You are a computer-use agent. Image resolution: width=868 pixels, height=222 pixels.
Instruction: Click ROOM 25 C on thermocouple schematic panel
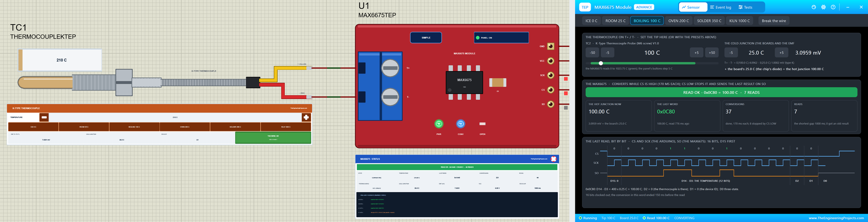tap(84, 127)
